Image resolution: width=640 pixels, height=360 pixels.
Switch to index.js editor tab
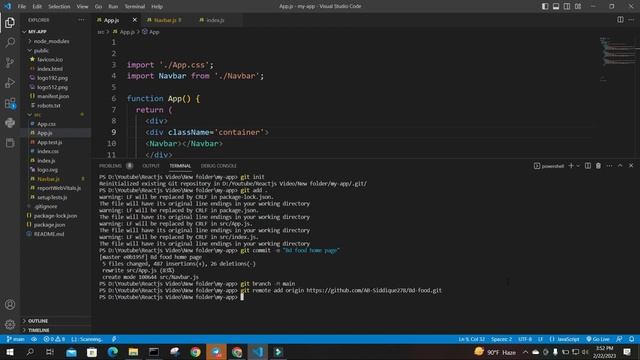tap(215, 20)
